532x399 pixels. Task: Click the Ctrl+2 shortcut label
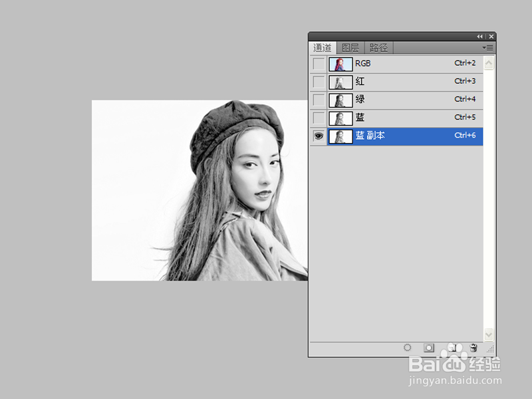[x=465, y=63]
